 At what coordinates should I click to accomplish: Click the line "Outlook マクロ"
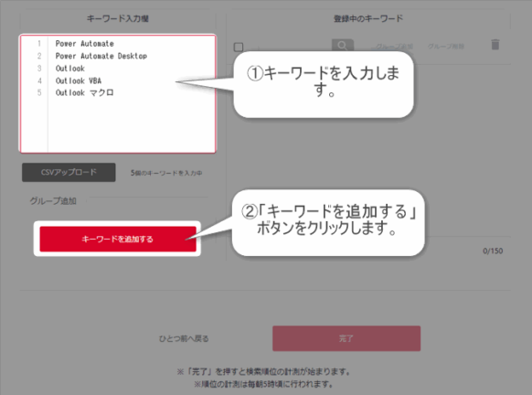84,92
